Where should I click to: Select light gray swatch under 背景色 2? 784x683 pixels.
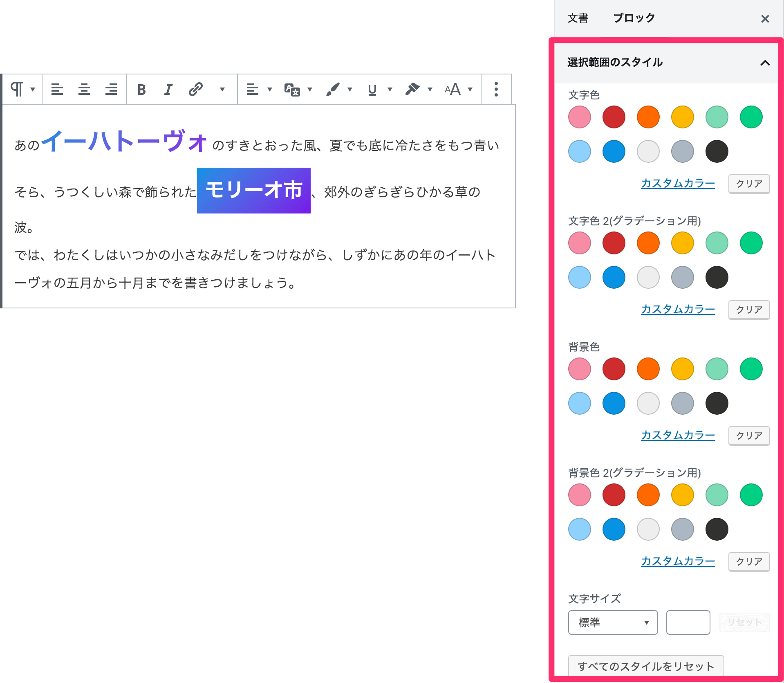click(x=648, y=529)
